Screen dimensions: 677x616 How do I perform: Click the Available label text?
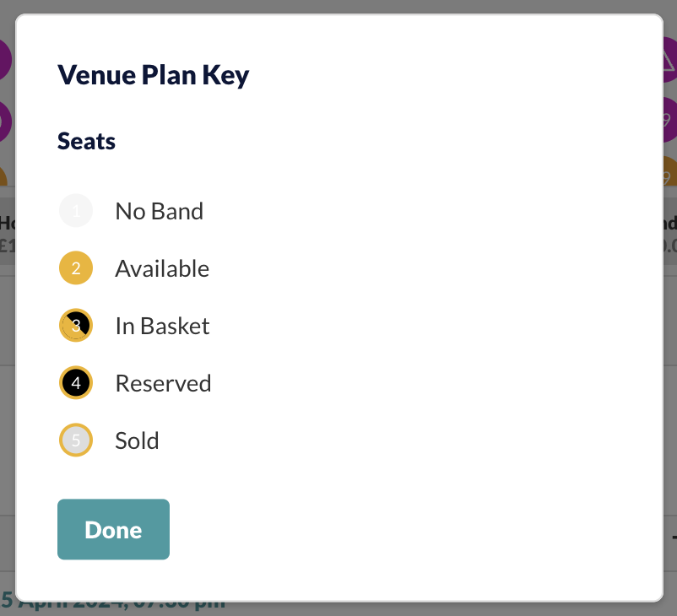click(x=162, y=268)
